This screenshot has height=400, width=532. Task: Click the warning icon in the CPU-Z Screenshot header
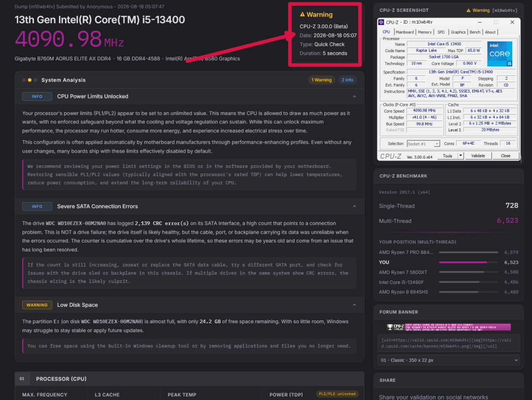[x=468, y=10]
